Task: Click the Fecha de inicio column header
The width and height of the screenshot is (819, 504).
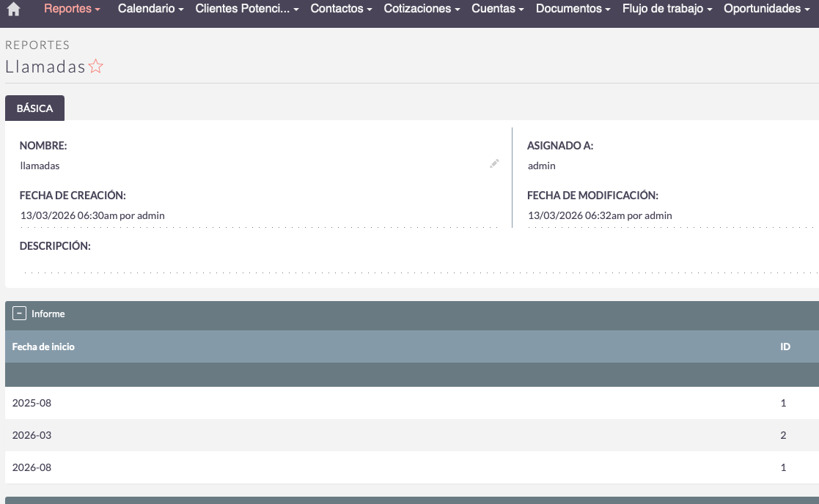Action: point(43,346)
